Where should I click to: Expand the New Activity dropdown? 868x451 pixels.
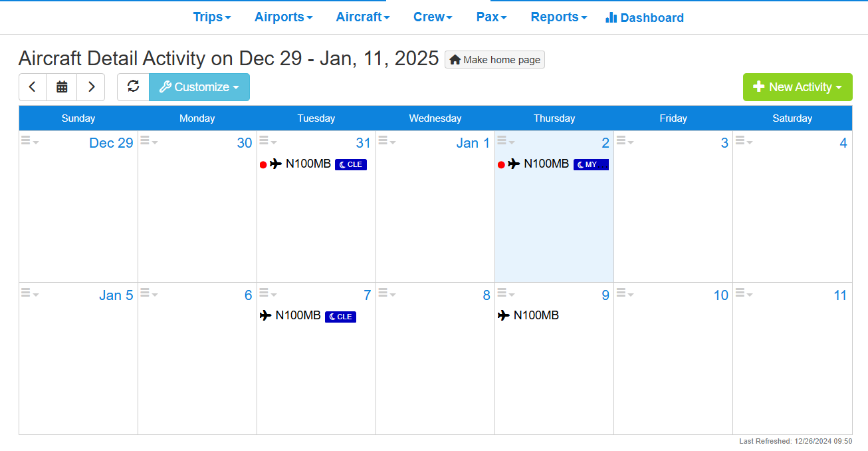click(797, 87)
